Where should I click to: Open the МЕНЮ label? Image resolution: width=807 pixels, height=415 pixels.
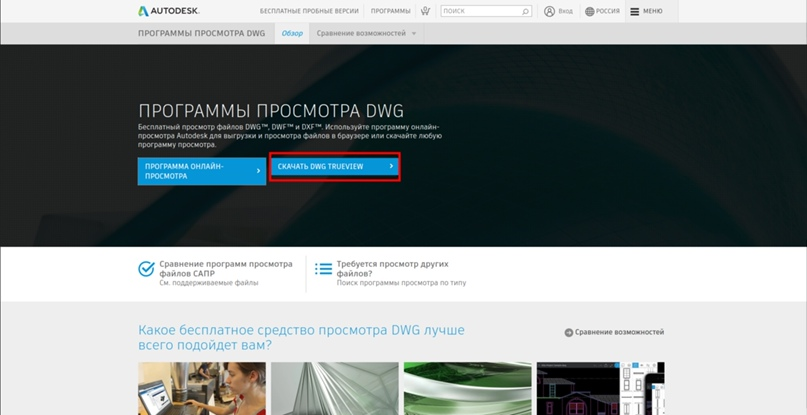click(x=653, y=11)
